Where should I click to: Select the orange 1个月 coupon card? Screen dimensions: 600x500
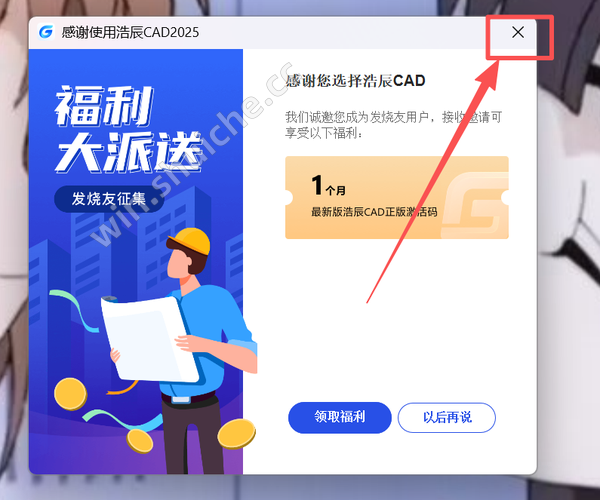(397, 197)
